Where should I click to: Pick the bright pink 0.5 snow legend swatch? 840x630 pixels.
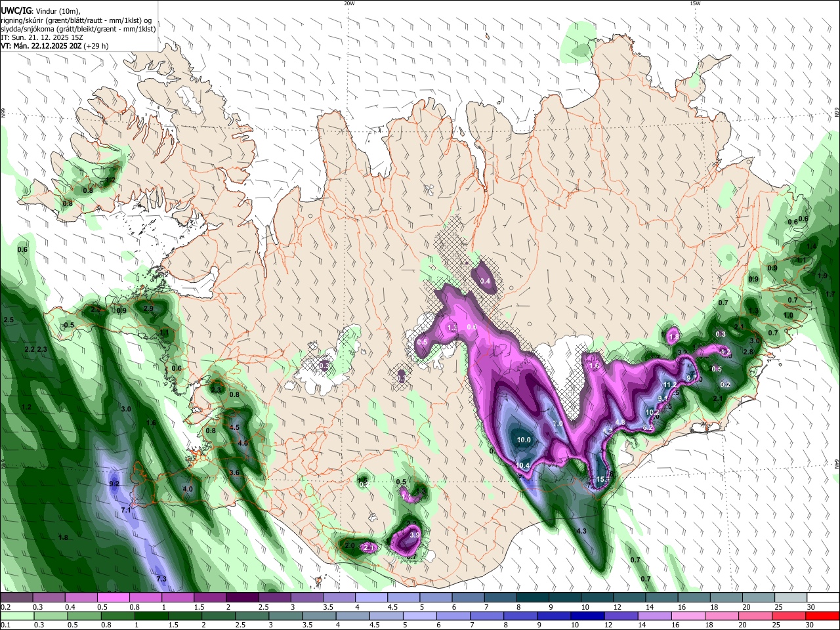tap(113, 598)
